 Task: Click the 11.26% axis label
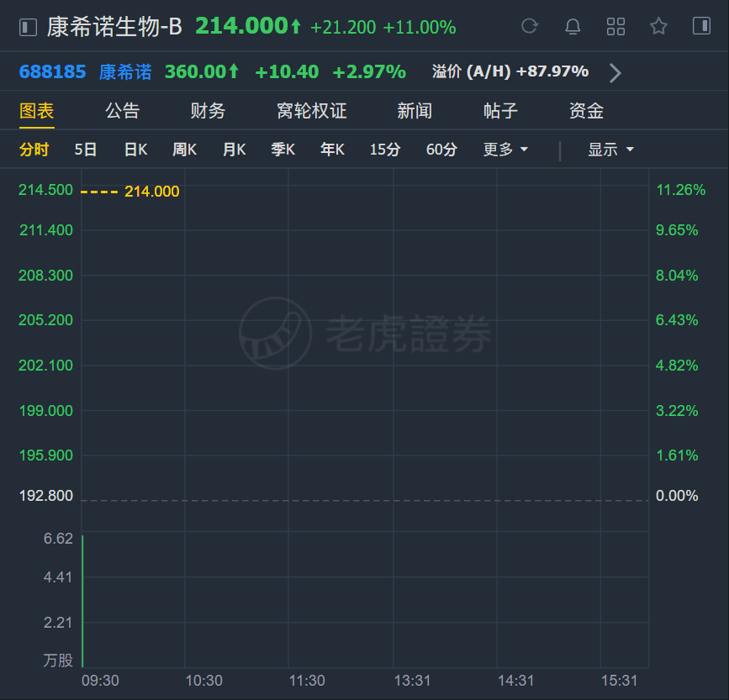[x=680, y=190]
